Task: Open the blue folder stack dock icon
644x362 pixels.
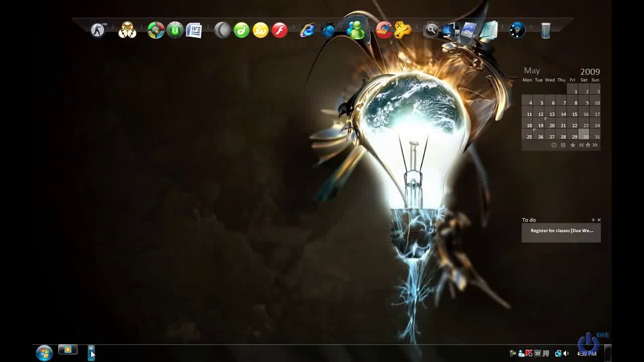Action: pos(469,30)
